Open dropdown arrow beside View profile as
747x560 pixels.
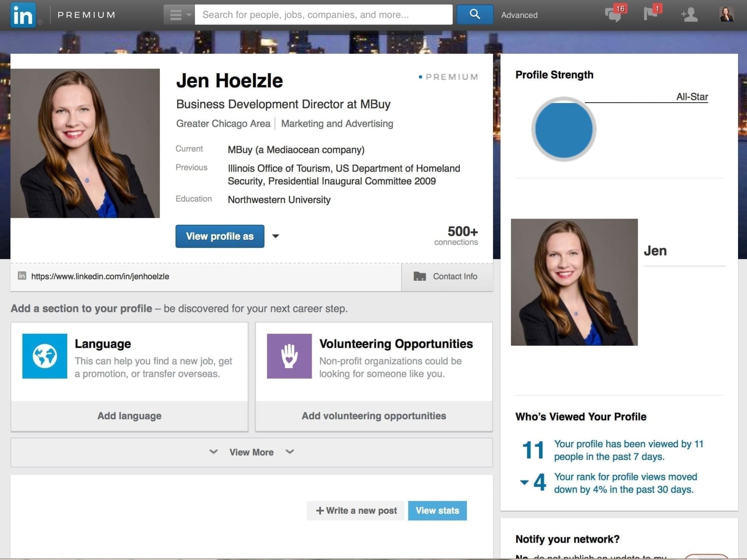(275, 236)
